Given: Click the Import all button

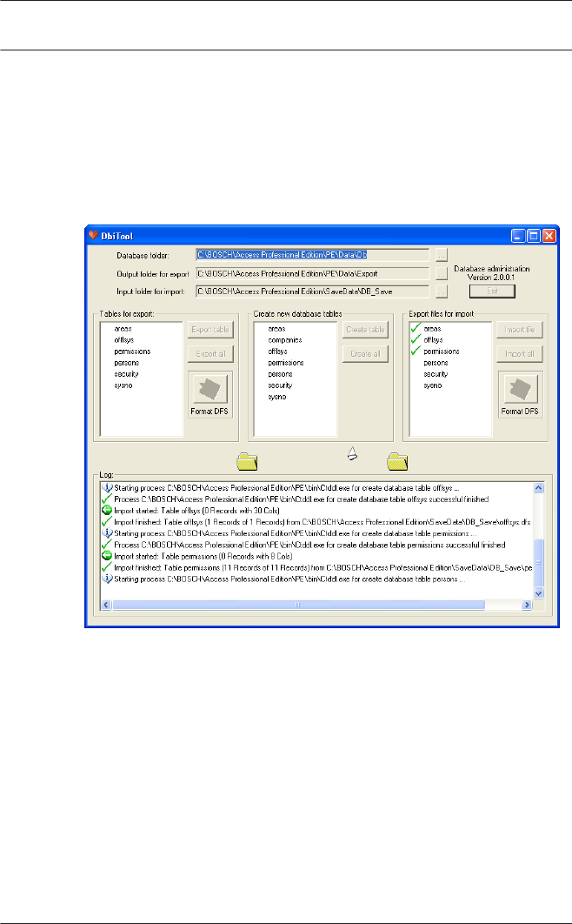Looking at the screenshot, I should click(520, 353).
